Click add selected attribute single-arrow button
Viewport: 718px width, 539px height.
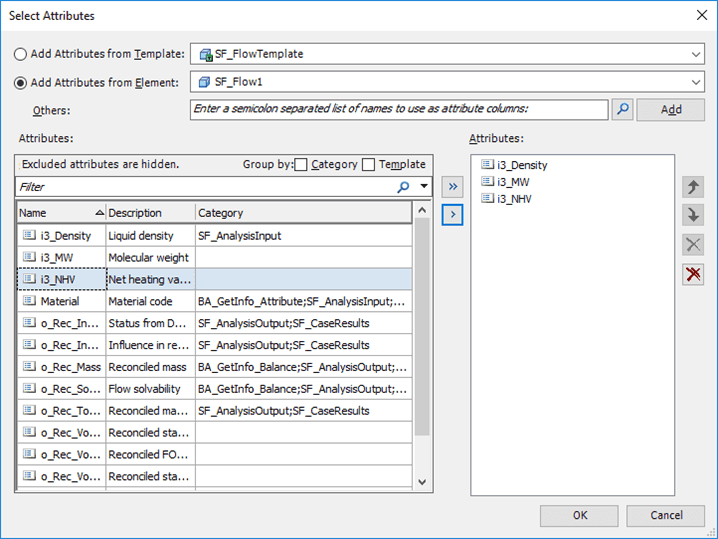(x=452, y=214)
